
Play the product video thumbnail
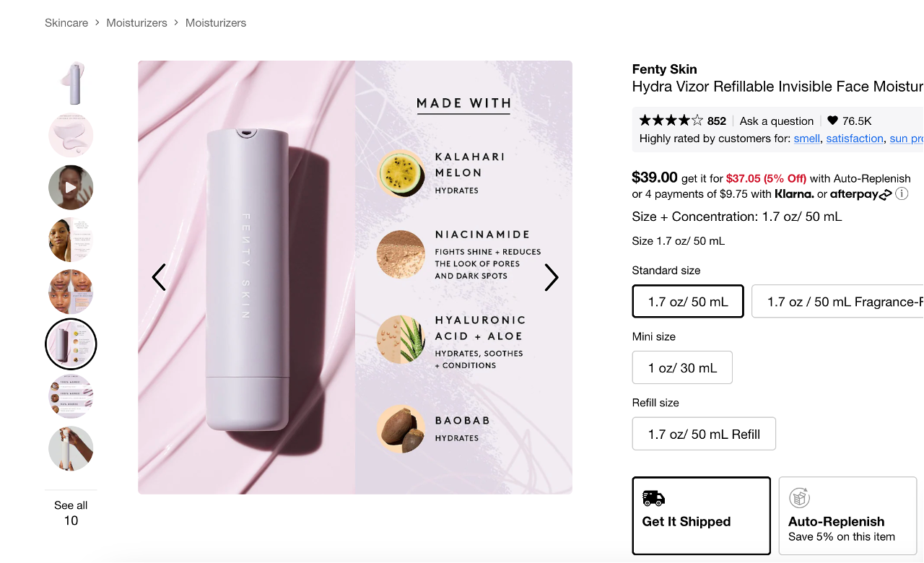(x=71, y=188)
